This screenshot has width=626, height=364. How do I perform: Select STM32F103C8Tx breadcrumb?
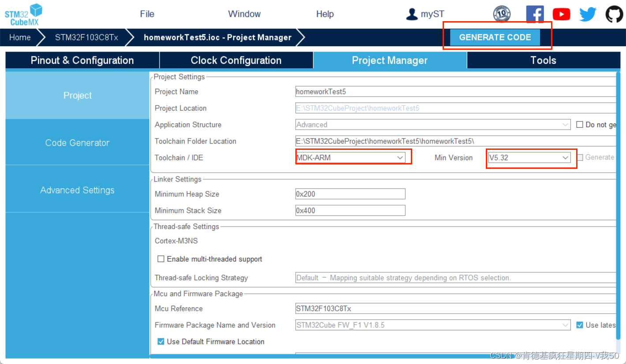(x=86, y=37)
